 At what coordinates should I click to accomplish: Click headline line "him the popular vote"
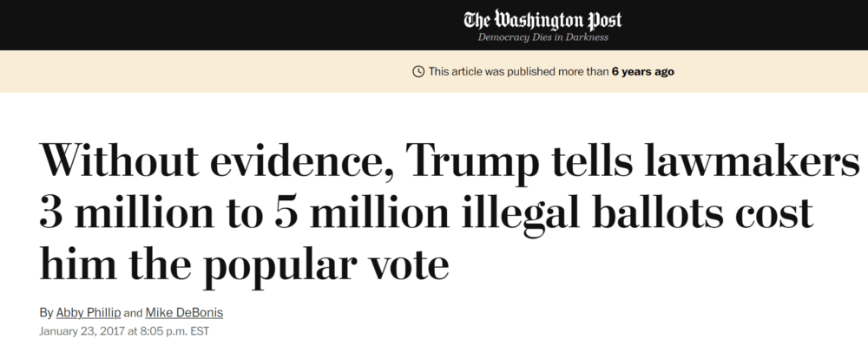[x=243, y=264]
